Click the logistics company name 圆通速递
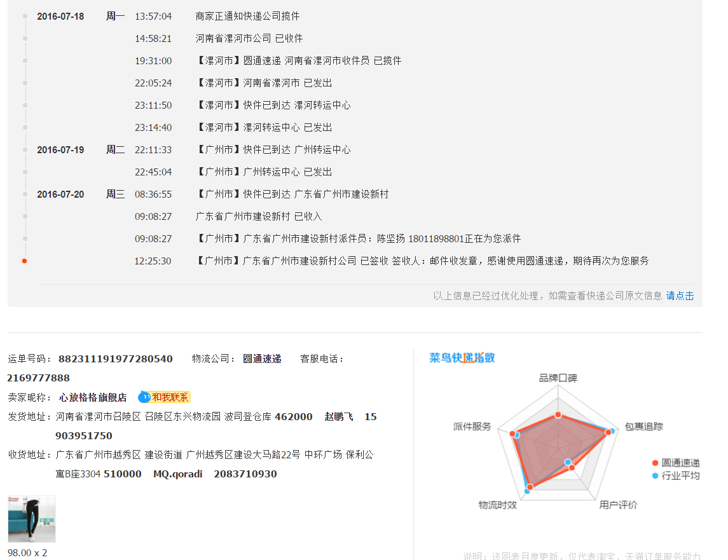This screenshot has width=728, height=560. click(x=262, y=359)
